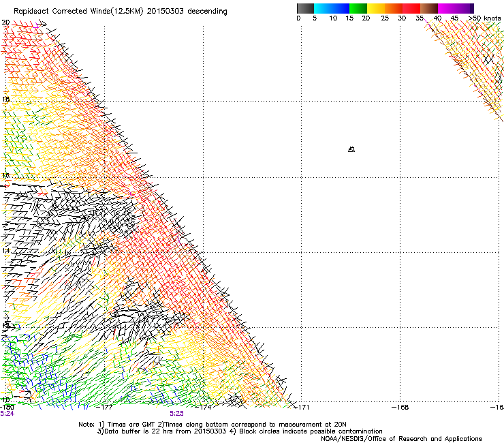Click the green 15-20 knots color band
This screenshot has width=504, height=443.
(x=358, y=8)
